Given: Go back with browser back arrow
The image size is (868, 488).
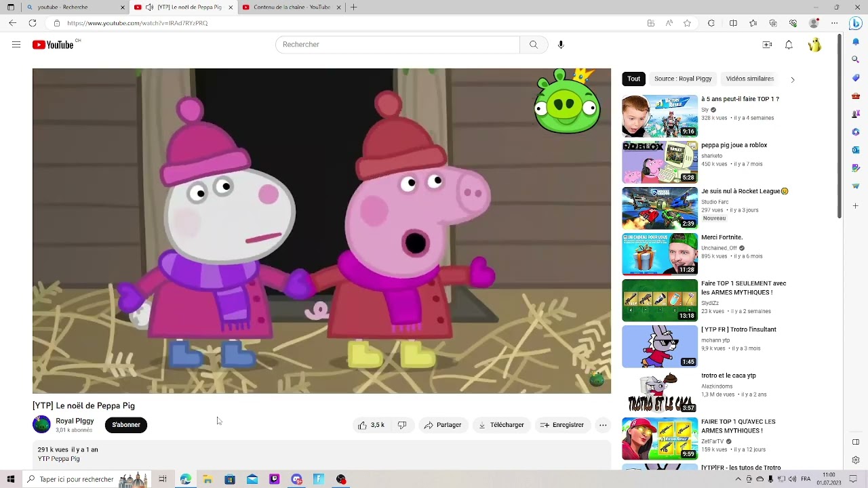Looking at the screenshot, I should pyautogui.click(x=12, y=23).
